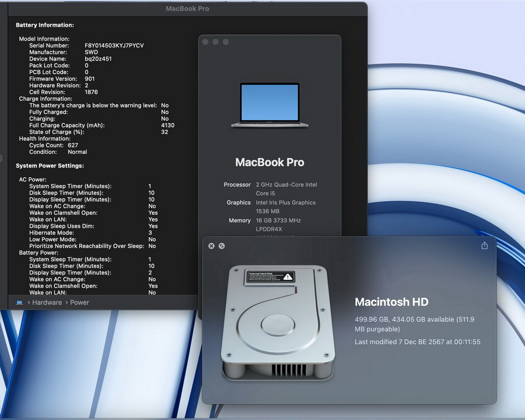
Task: Click the cycle count value "627"
Action: [x=73, y=145]
